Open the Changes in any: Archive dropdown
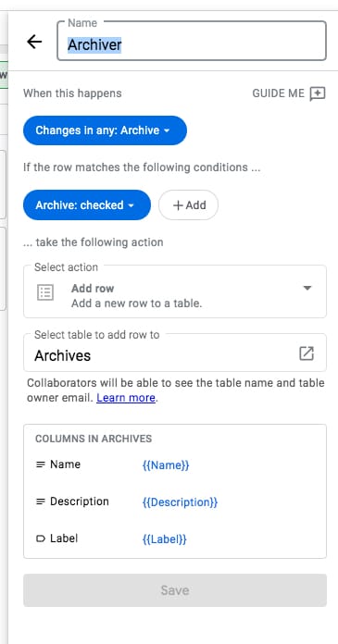The width and height of the screenshot is (338, 644). pos(105,130)
